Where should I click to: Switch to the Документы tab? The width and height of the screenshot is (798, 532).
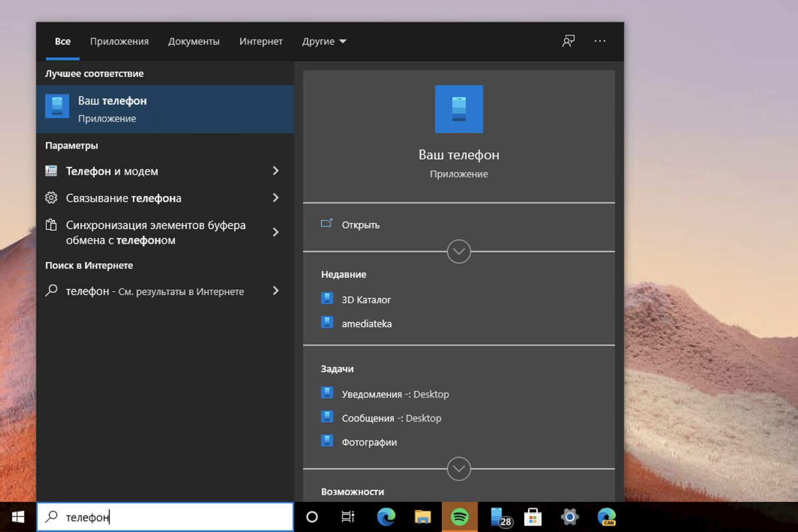pos(194,41)
